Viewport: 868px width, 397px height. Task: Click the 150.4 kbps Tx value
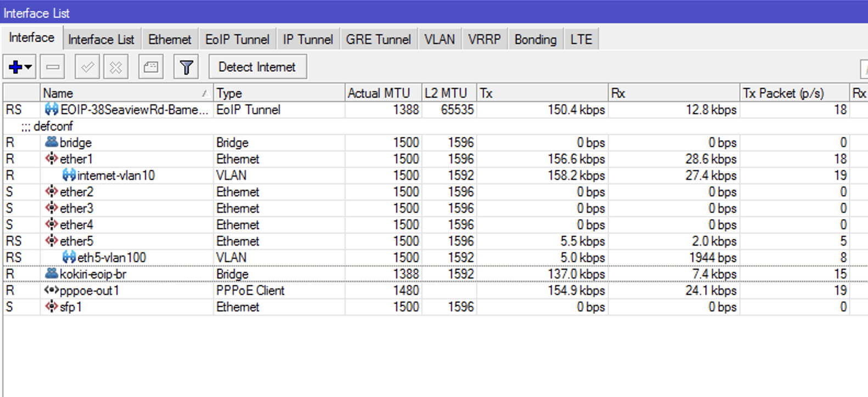coord(576,110)
